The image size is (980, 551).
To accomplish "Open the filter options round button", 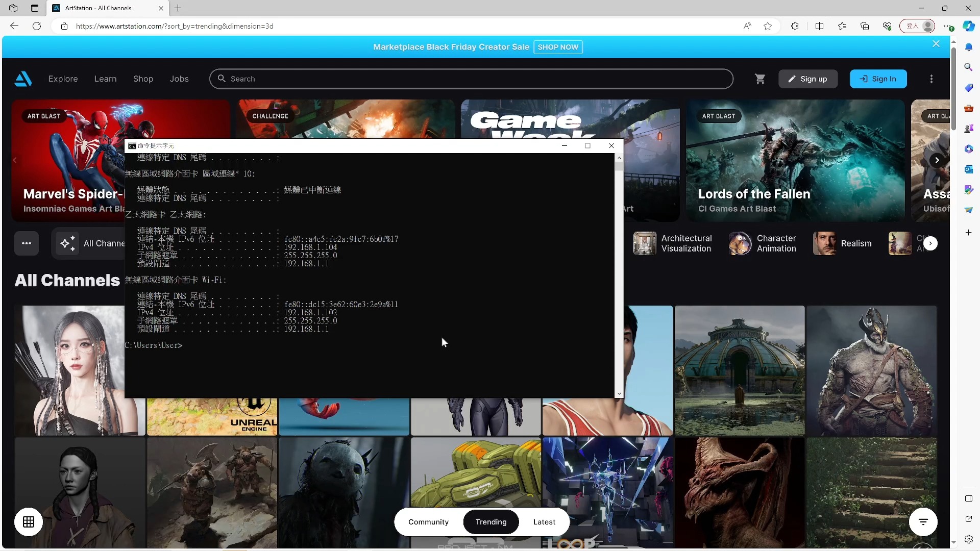I will (923, 522).
